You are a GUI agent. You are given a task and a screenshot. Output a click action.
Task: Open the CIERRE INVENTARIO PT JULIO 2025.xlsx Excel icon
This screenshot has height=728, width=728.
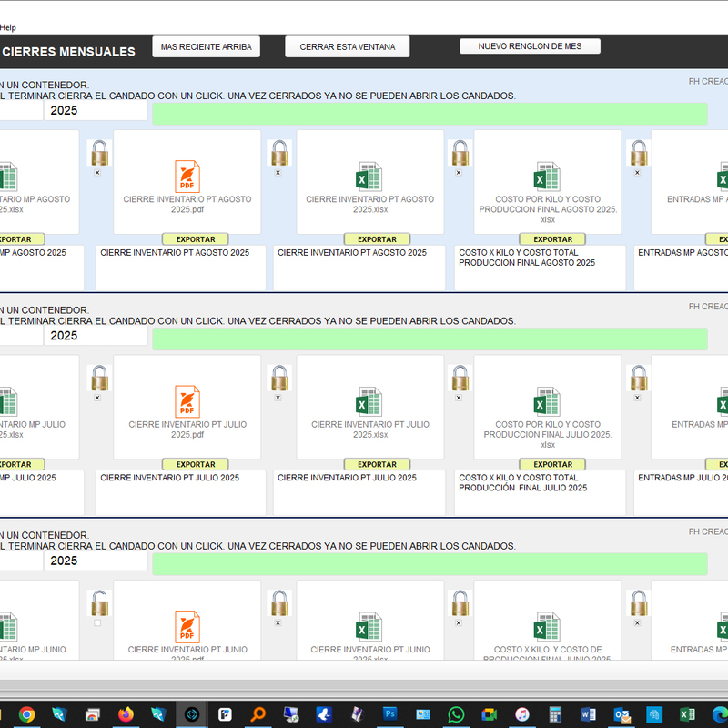(x=369, y=401)
